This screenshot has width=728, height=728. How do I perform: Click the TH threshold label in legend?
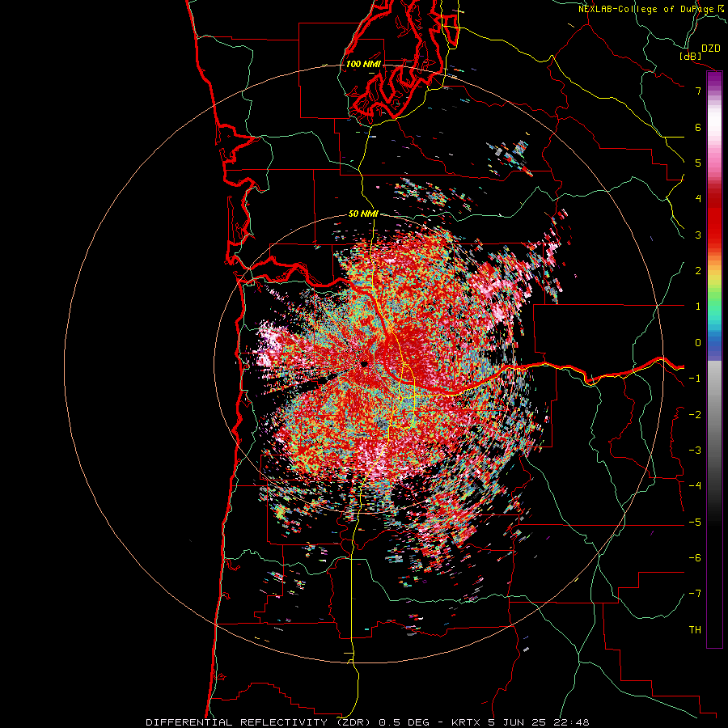(695, 630)
